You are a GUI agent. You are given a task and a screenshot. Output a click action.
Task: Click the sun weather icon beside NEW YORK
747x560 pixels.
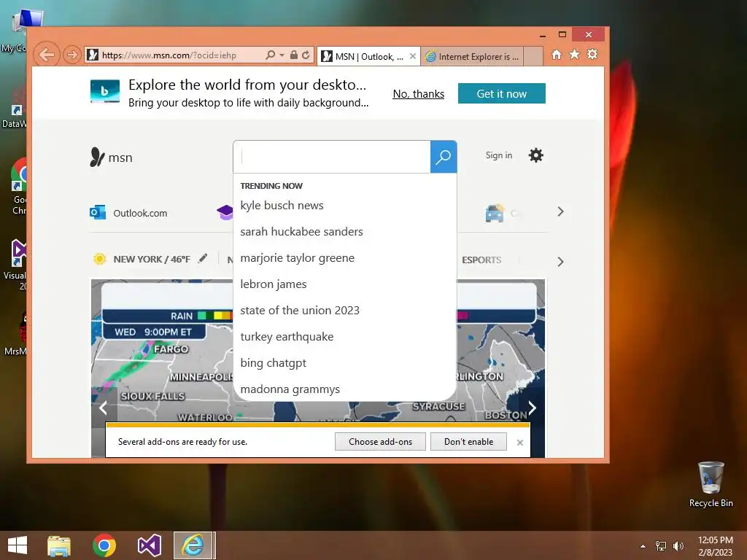click(x=99, y=259)
